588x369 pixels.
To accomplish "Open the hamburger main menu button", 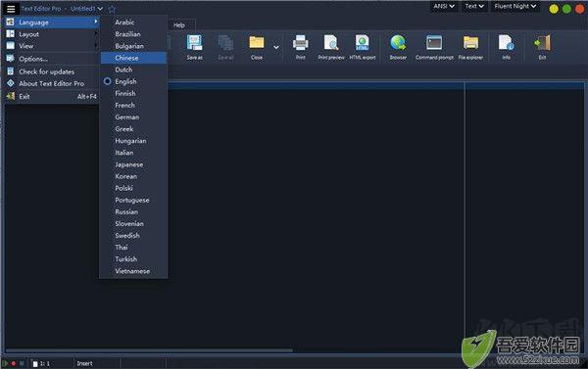I will (x=11, y=9).
